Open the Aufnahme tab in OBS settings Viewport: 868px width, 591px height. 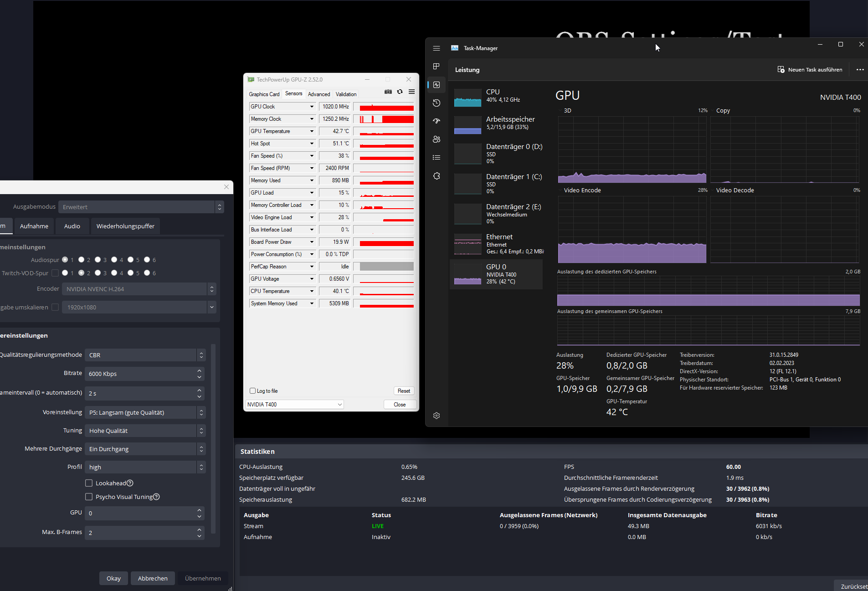(x=34, y=226)
